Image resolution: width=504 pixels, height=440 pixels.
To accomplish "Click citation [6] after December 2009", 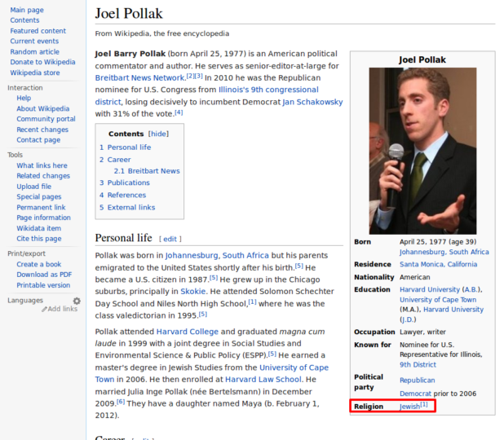I will coord(121,402).
